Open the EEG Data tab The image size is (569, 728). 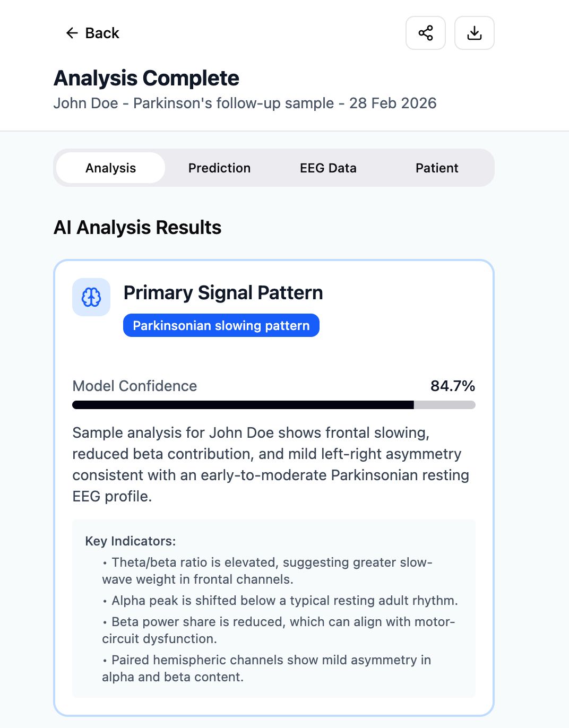[328, 168]
